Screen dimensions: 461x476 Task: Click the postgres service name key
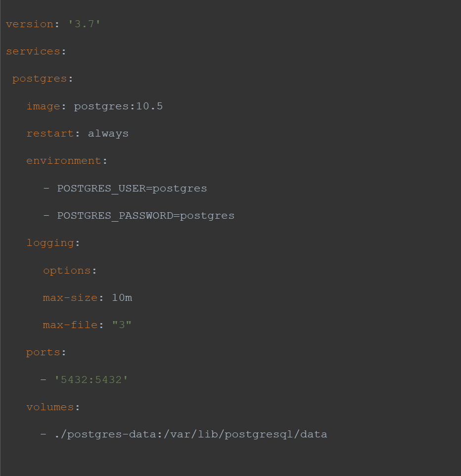coord(40,79)
